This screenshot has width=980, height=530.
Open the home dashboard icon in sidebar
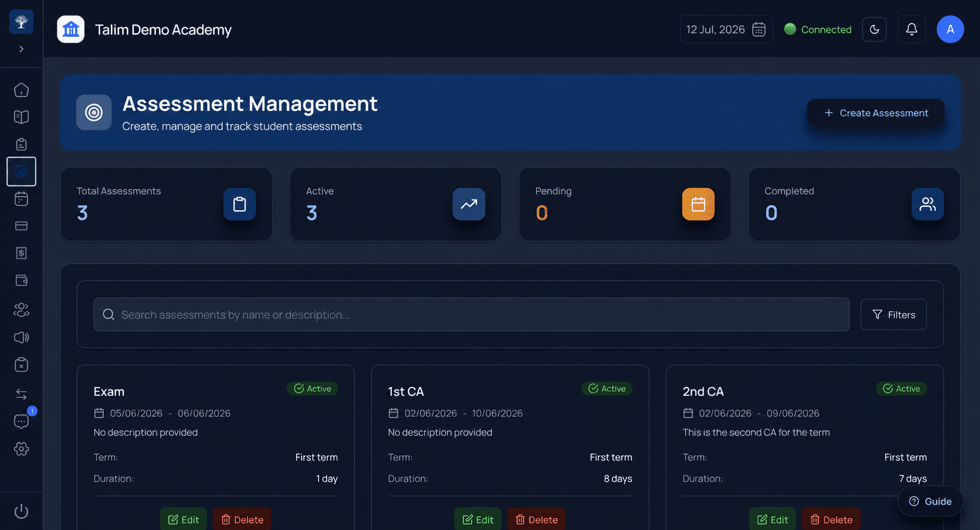21,90
